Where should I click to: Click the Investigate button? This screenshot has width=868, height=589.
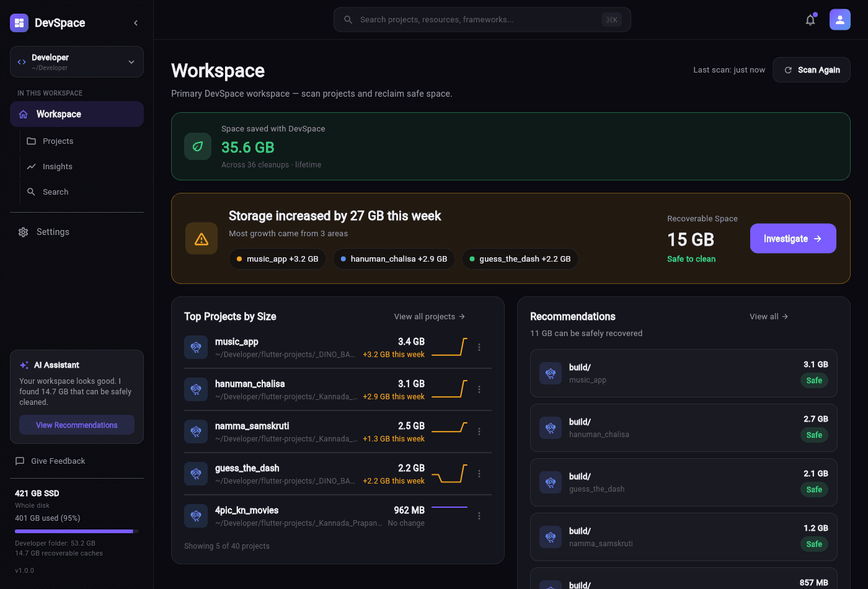tap(793, 239)
